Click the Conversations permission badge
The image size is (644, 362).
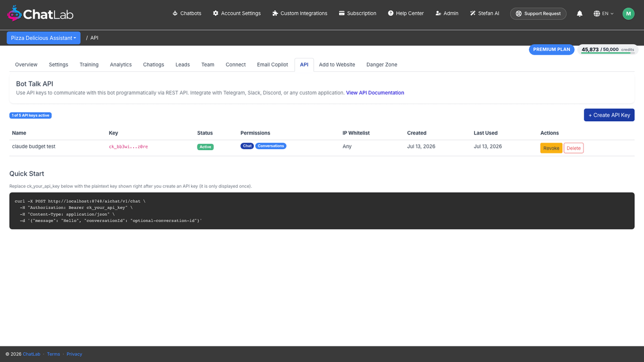point(271,146)
